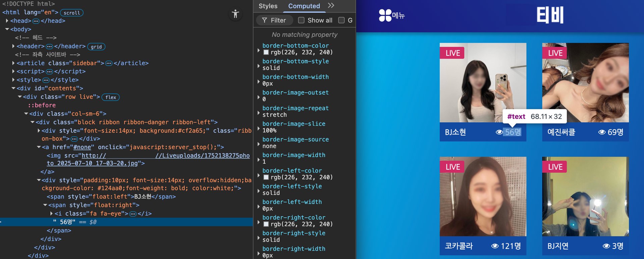Click the 121명 viewer count

click(x=511, y=246)
